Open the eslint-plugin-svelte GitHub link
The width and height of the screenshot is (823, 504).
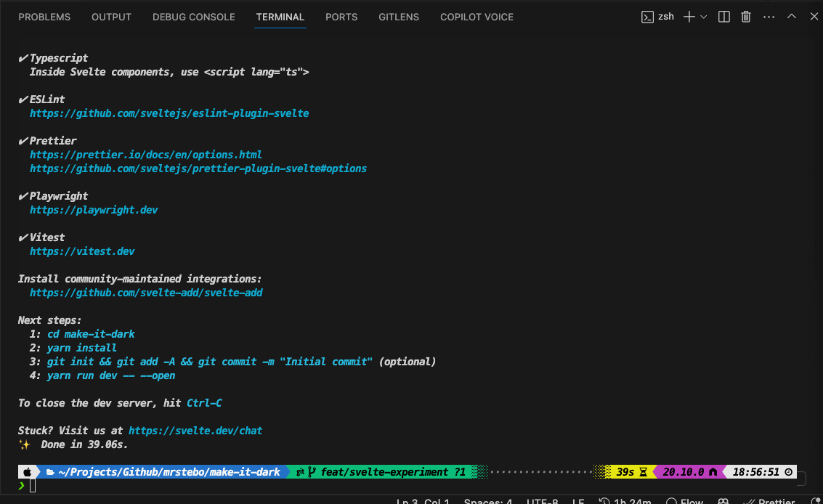coord(169,113)
